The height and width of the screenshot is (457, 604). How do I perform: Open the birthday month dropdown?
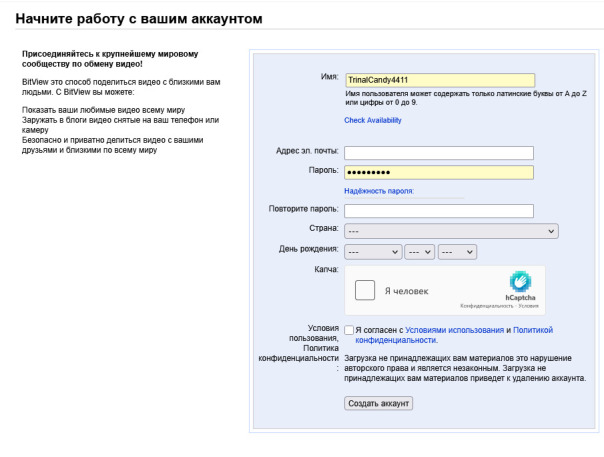coord(373,252)
